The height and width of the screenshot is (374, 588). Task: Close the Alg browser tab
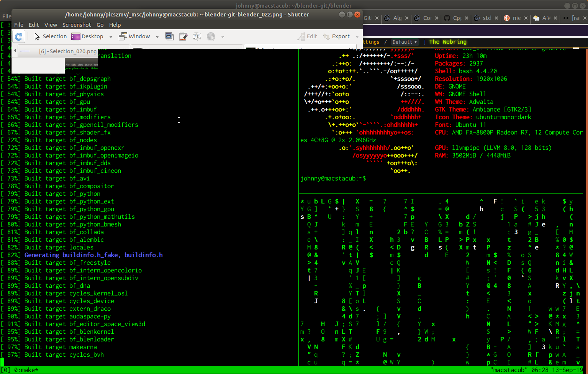click(407, 18)
